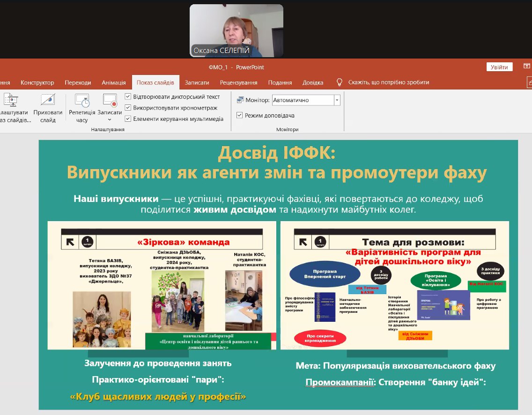Uncheck Використовувати хронометраж checkbox
The height and width of the screenshot is (415, 532).
tap(128, 108)
